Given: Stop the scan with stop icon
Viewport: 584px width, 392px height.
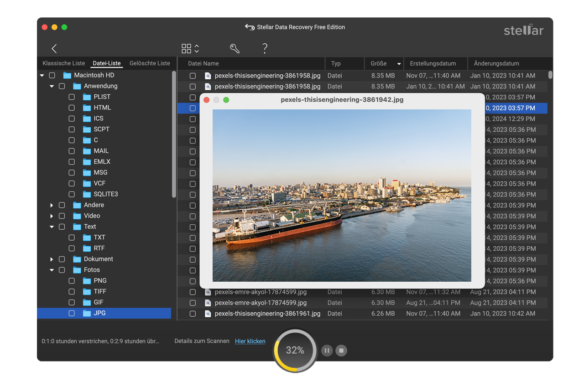Looking at the screenshot, I should click(341, 351).
